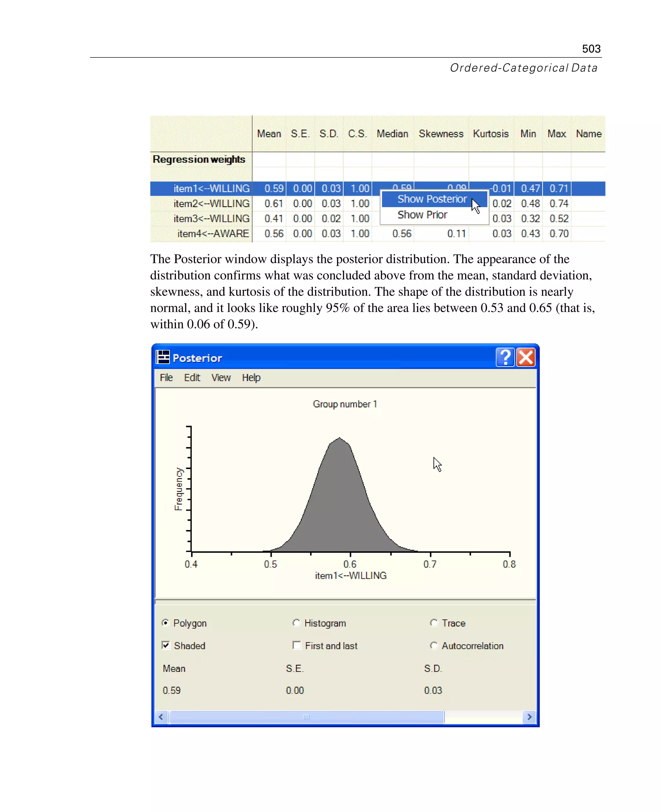Click the S.D. value 0.03 in Posterior window

pos(433,691)
